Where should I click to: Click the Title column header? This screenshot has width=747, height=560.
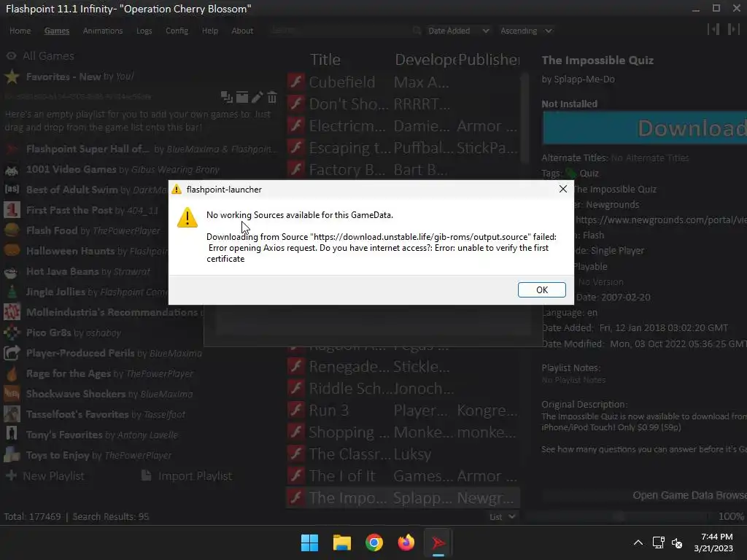point(325,60)
